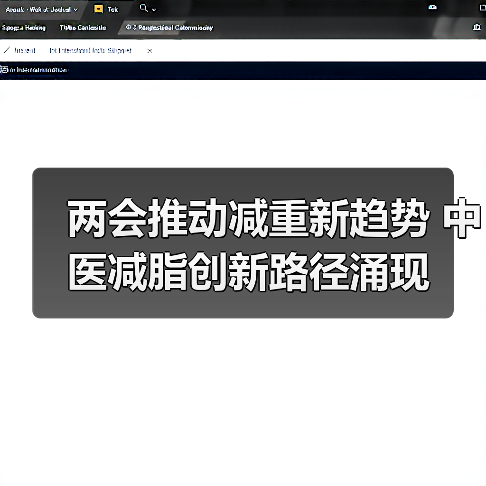Click the square window icon at top-right edge
The width and height of the screenshot is (486, 486).
point(482,8)
